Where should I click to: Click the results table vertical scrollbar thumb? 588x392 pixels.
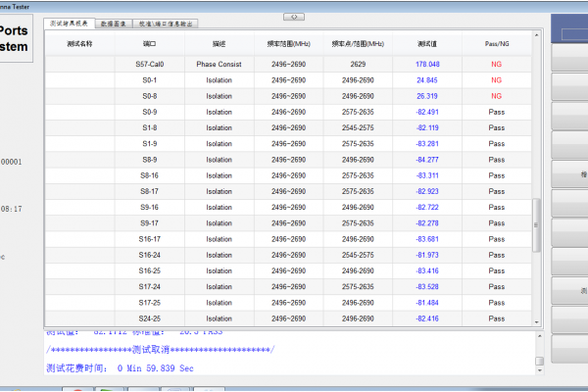(x=536, y=225)
